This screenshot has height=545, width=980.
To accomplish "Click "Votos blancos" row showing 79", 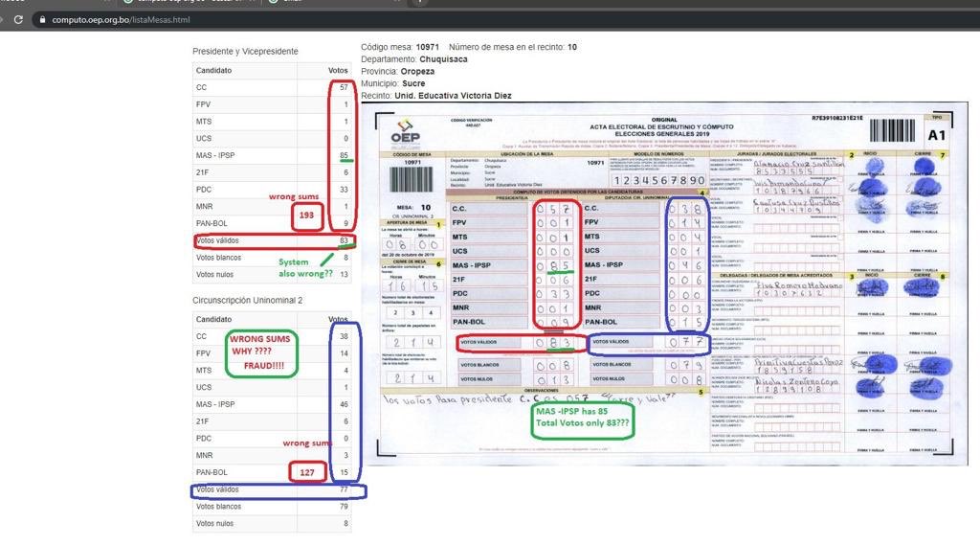I will pos(272,506).
